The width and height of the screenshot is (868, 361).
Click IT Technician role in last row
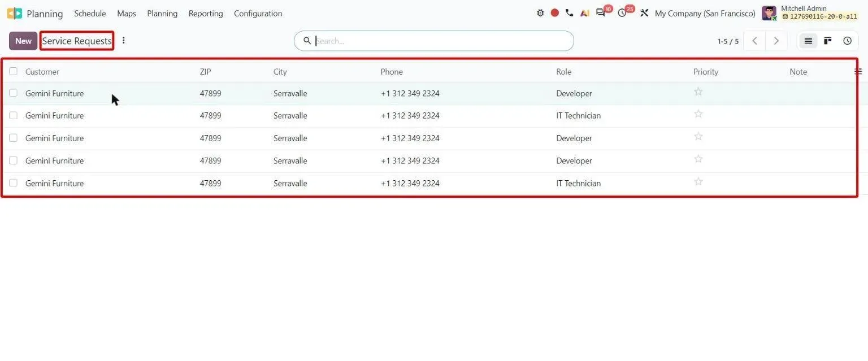(579, 183)
